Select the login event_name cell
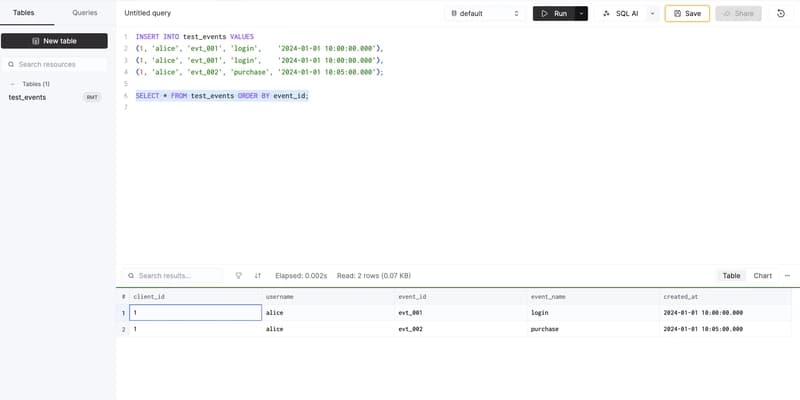The width and height of the screenshot is (800, 400). point(593,313)
